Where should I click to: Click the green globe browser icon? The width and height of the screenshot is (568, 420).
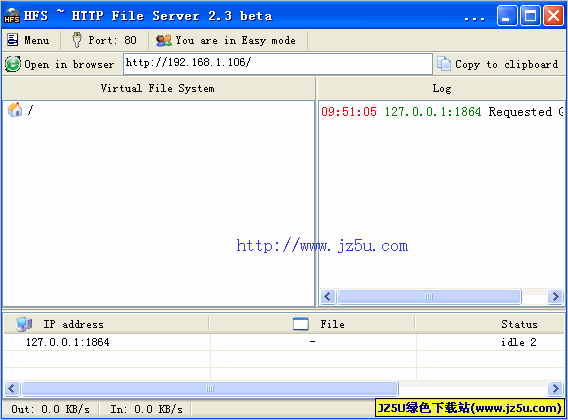(x=13, y=64)
